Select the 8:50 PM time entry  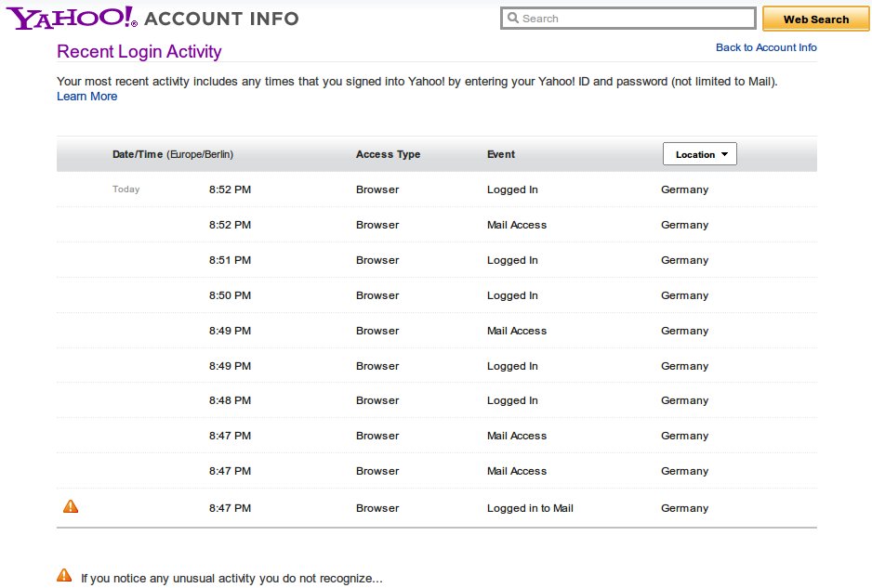[230, 295]
